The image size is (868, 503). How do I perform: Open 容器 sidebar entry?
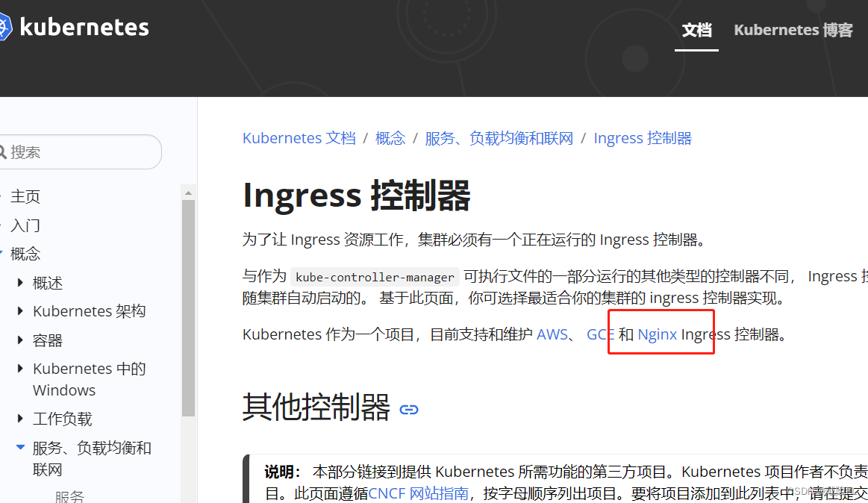coord(48,340)
